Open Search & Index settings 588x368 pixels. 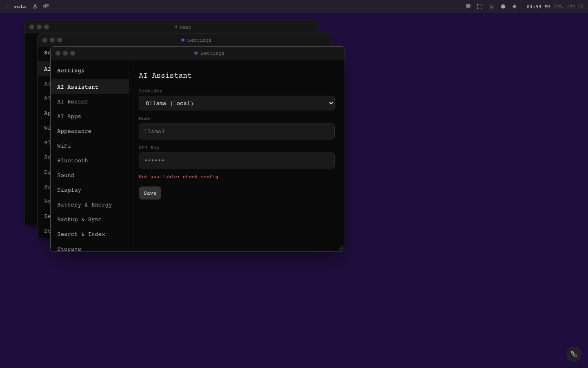pos(90,234)
